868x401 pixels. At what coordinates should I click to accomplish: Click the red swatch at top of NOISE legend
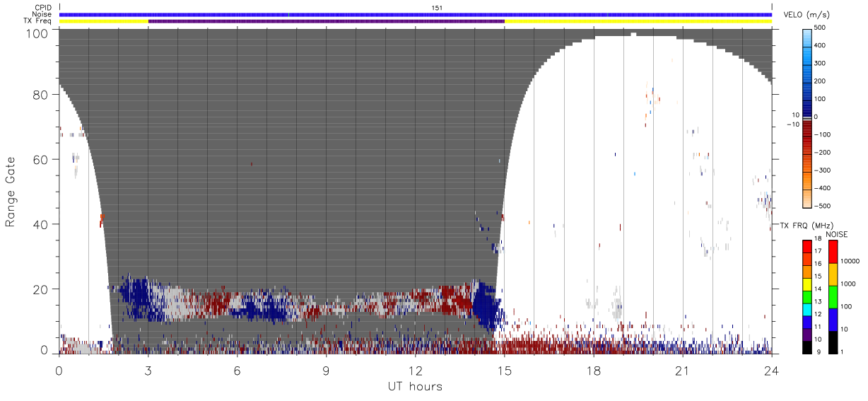tap(833, 252)
